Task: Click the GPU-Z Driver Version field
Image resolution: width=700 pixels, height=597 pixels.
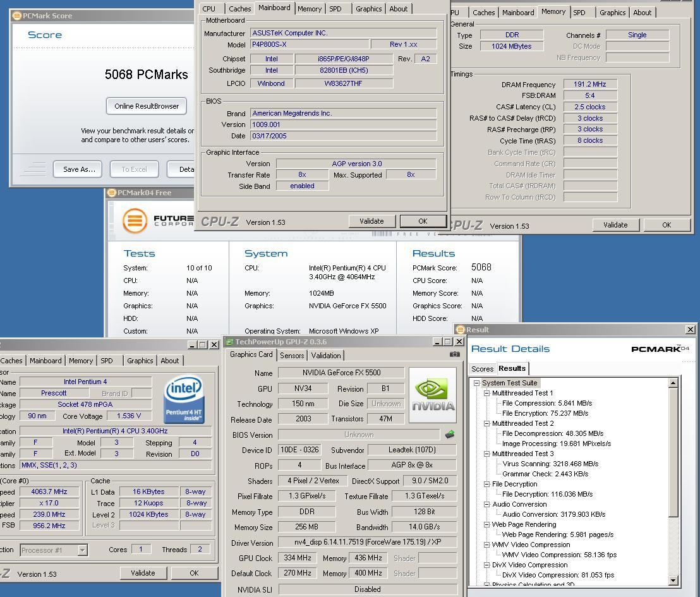Action: pyautogui.click(x=368, y=542)
